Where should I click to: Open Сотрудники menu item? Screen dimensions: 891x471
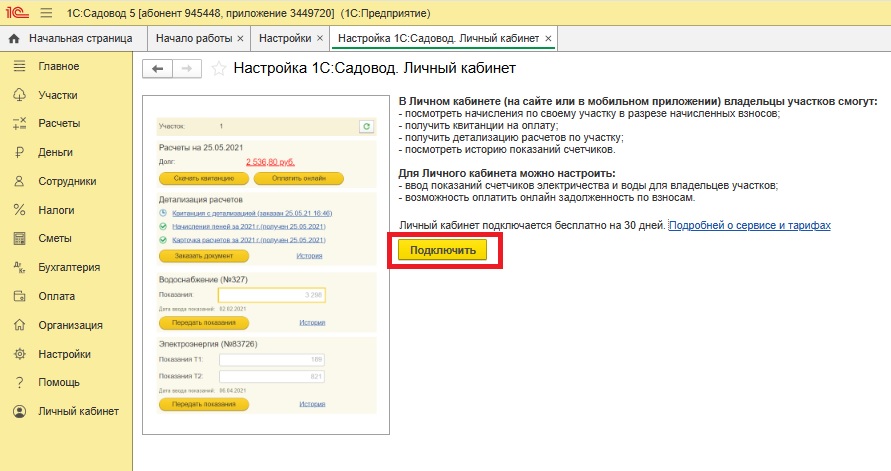(x=67, y=181)
